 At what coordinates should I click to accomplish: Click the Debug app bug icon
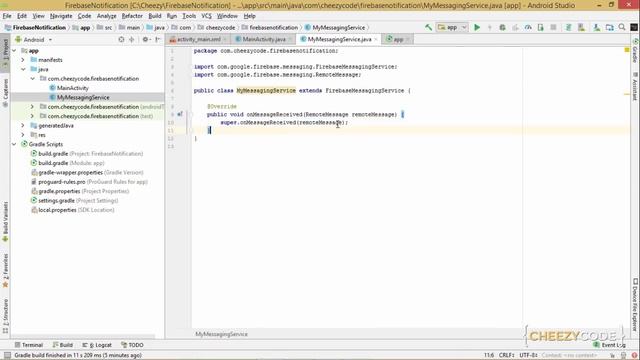click(502, 27)
